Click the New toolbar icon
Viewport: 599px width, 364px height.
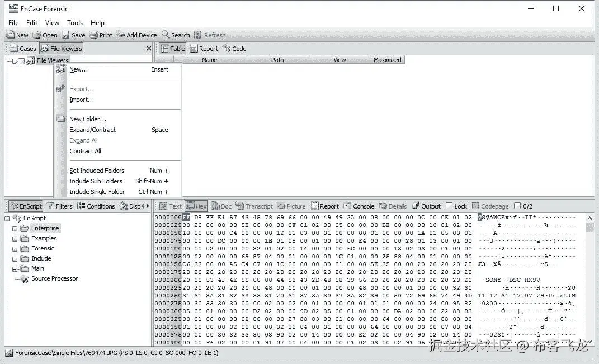[x=11, y=35]
